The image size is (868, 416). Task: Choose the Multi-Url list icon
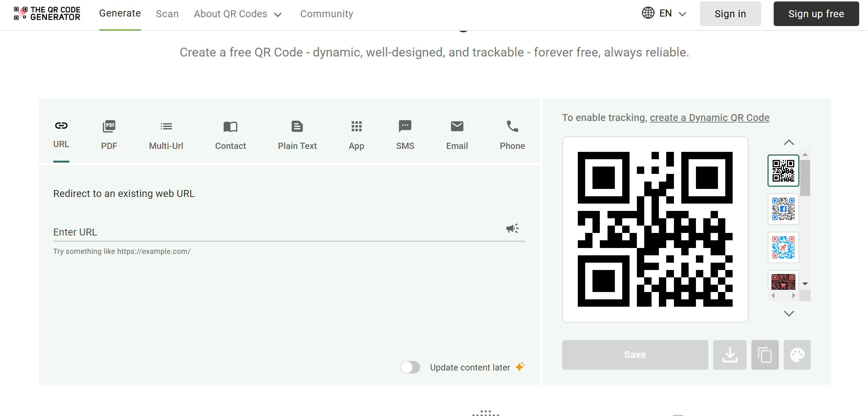166,127
